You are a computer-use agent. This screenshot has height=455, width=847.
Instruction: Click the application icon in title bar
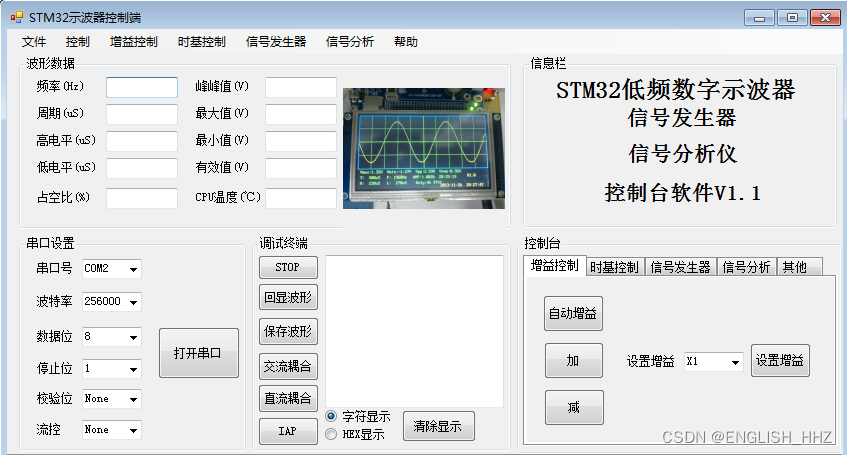(17, 17)
